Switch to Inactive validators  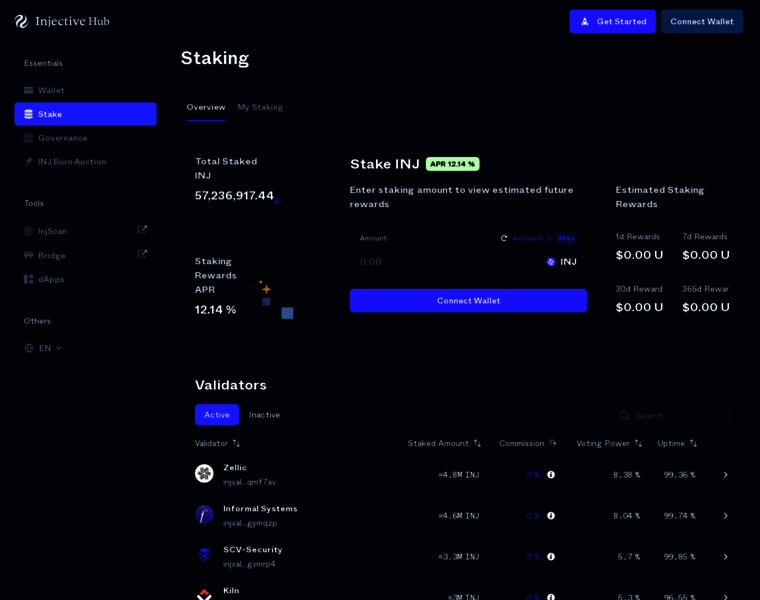(264, 415)
